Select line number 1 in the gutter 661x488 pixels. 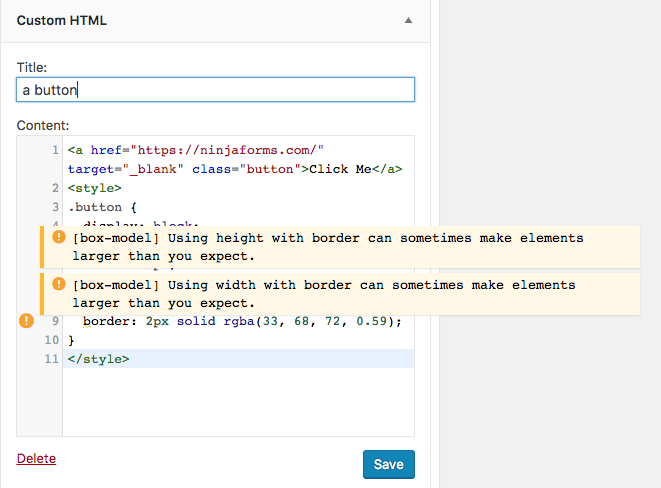[55, 150]
